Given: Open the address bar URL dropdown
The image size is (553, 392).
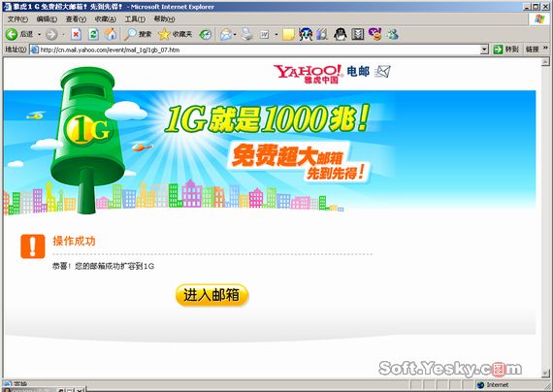Looking at the screenshot, I should click(484, 49).
